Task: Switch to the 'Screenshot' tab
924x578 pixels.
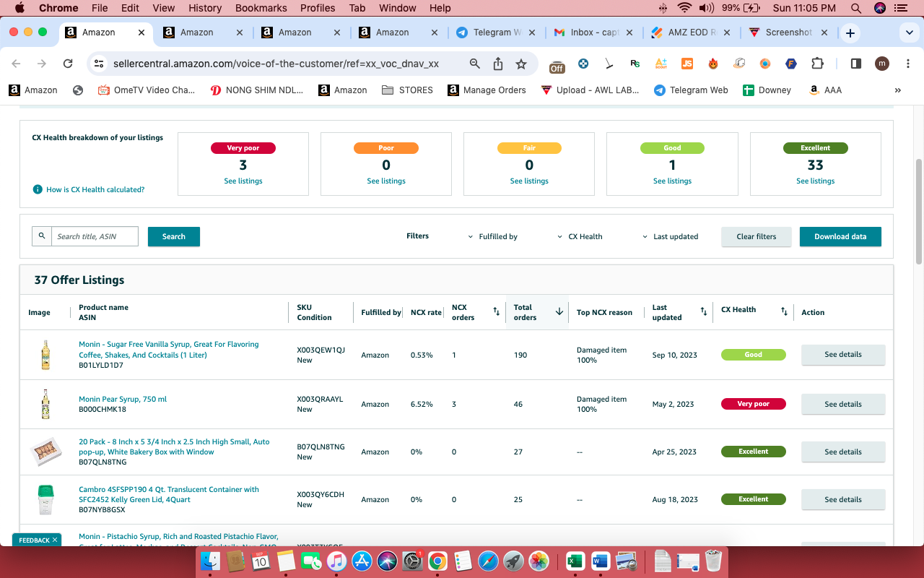Action: pyautogui.click(x=787, y=33)
